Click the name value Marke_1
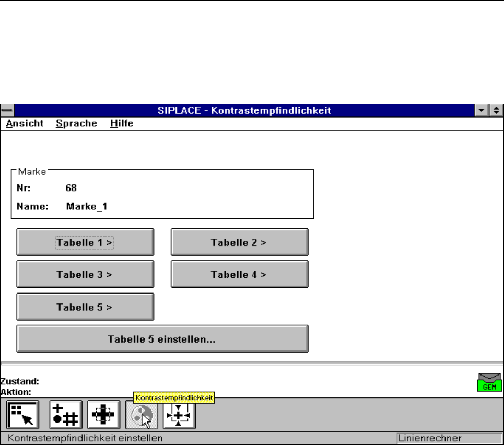The image size is (504, 445). click(87, 206)
